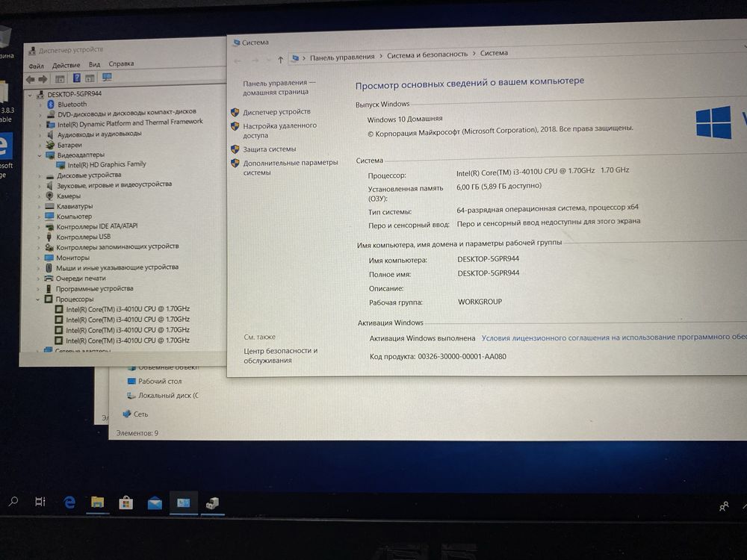Open File Explorer from the taskbar
The height and width of the screenshot is (560, 747).
coord(98,503)
